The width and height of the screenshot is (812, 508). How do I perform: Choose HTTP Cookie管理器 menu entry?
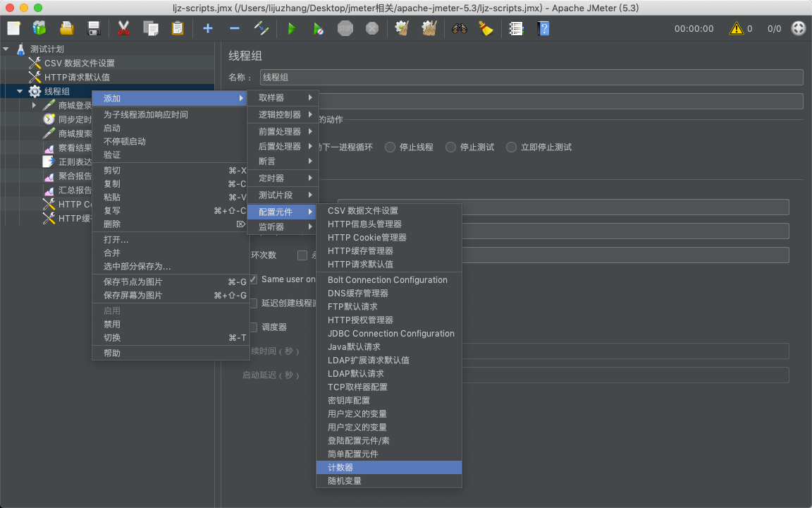coord(389,237)
